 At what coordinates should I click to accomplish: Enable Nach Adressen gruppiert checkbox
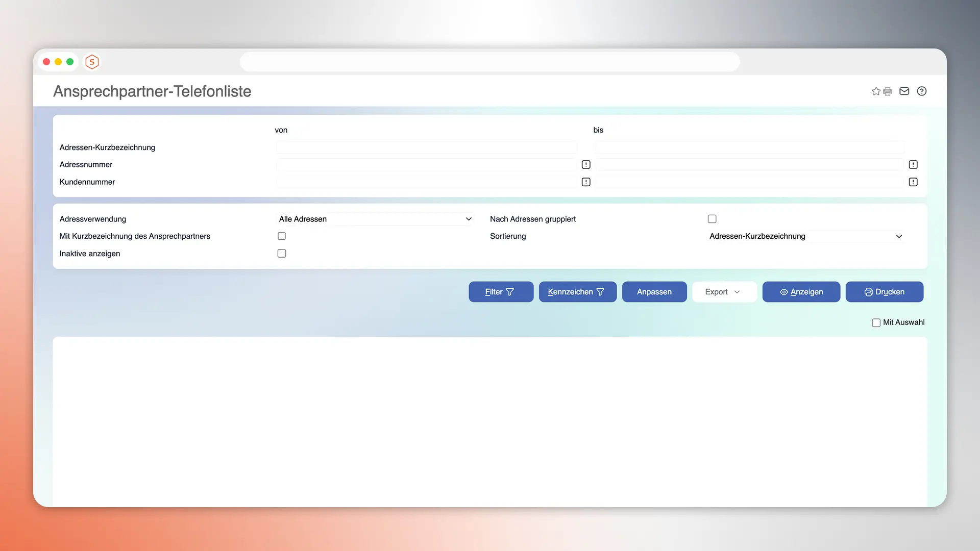(712, 219)
